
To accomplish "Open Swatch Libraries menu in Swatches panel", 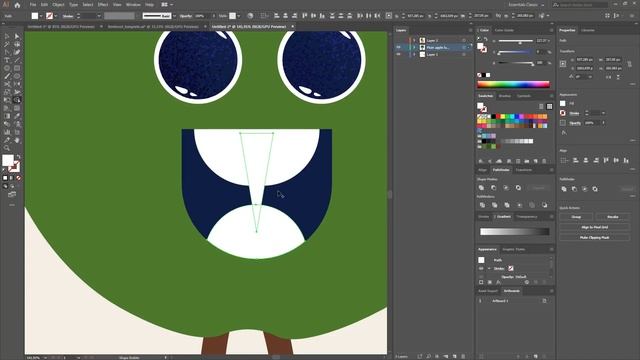I will click(x=481, y=161).
